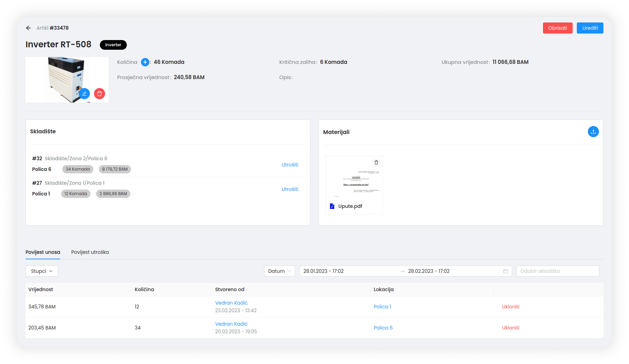Add quantity with the blue plus icon
This screenshot has height=364, width=629.
pyautogui.click(x=145, y=62)
